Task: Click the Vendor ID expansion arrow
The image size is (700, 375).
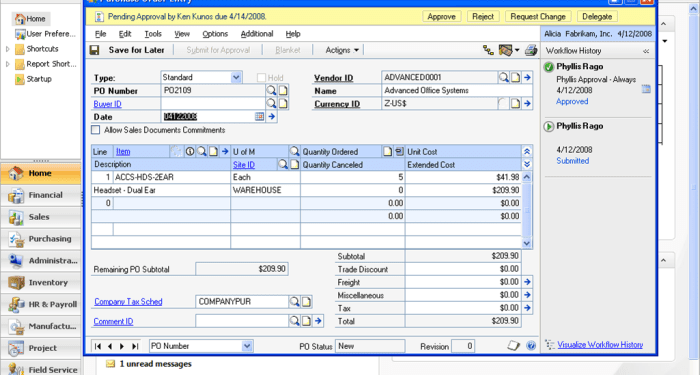Action: click(527, 78)
